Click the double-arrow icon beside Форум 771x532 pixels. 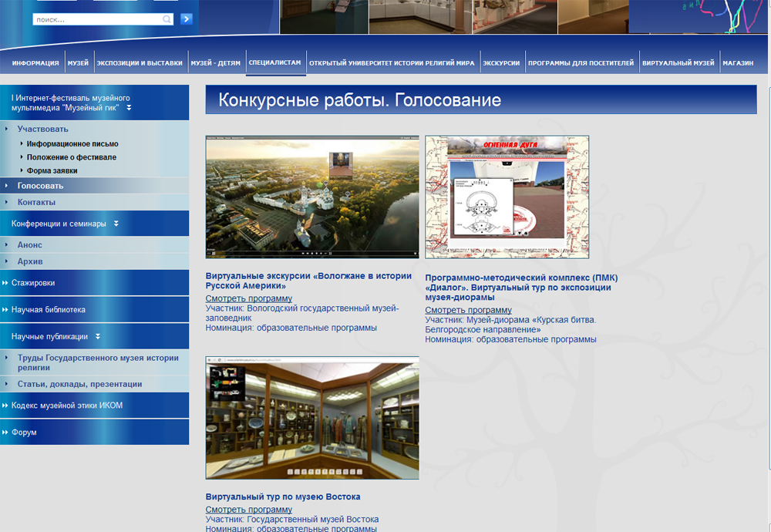coord(5,433)
